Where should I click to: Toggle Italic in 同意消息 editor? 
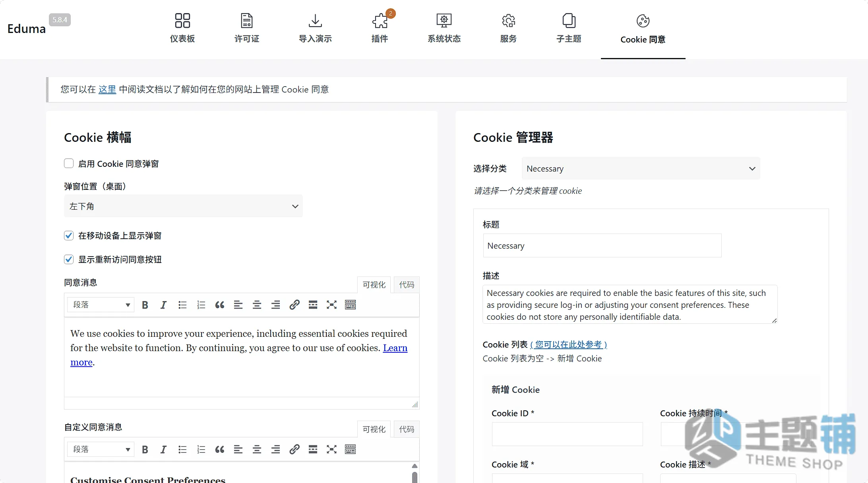pyautogui.click(x=163, y=305)
